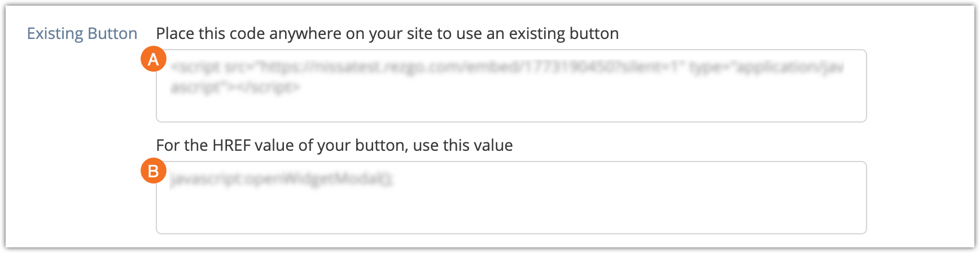Click the blurred javascript openWidgetModal text
The image size is (980, 253).
(x=282, y=180)
